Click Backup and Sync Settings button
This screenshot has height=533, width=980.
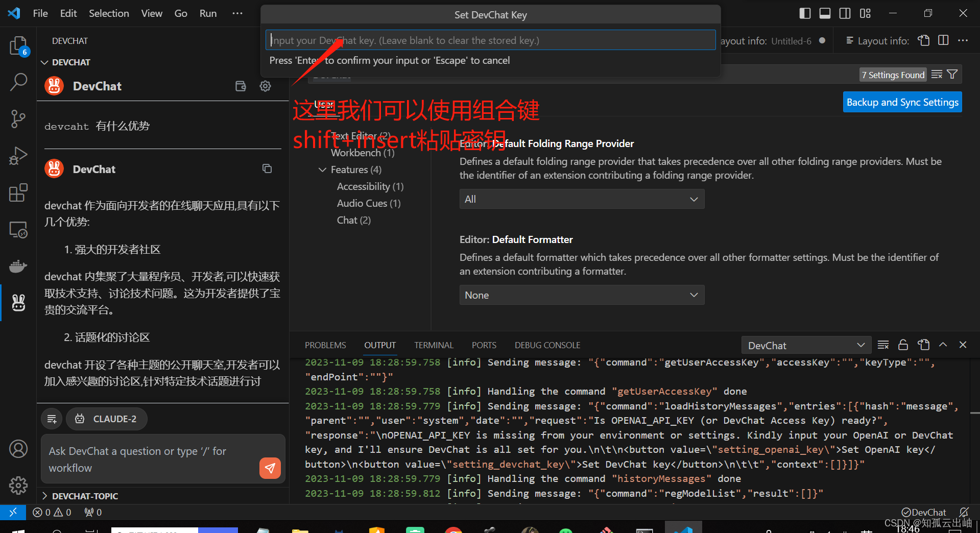point(902,102)
